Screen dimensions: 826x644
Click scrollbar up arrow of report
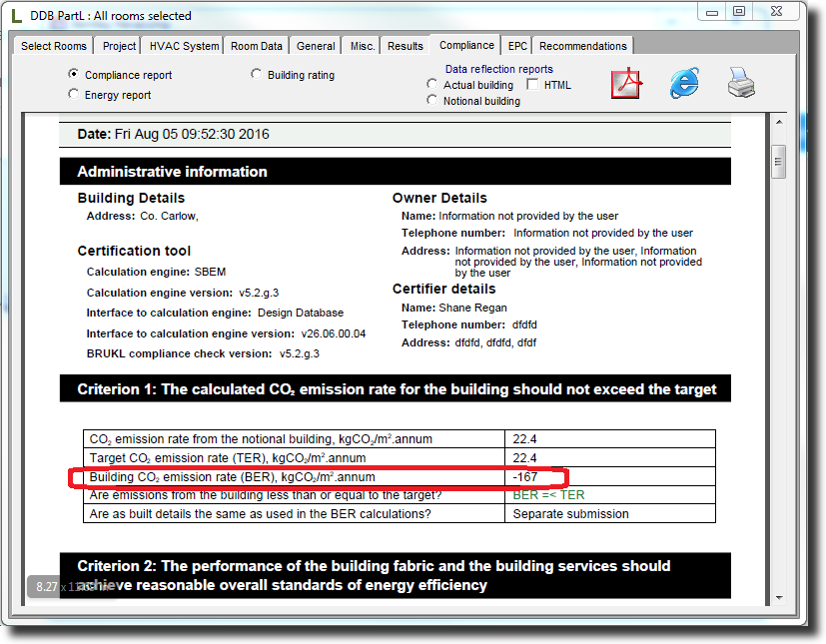pos(779,122)
